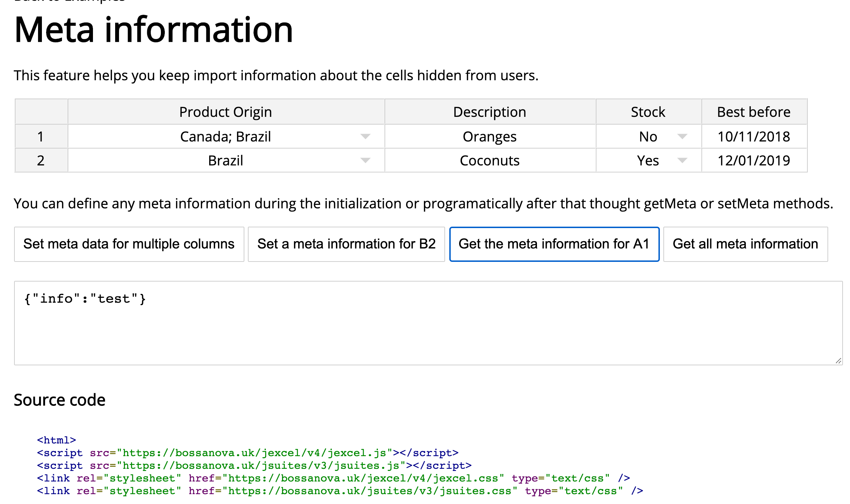Image resolution: width=850 pixels, height=504 pixels.
Task: Click the <html> tag in source code
Action: pyautogui.click(x=56, y=440)
